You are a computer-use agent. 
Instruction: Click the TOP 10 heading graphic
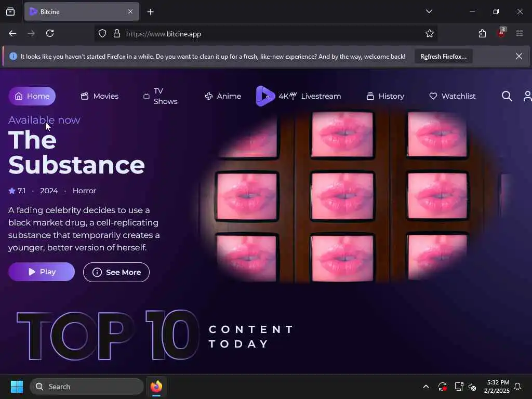(x=108, y=335)
